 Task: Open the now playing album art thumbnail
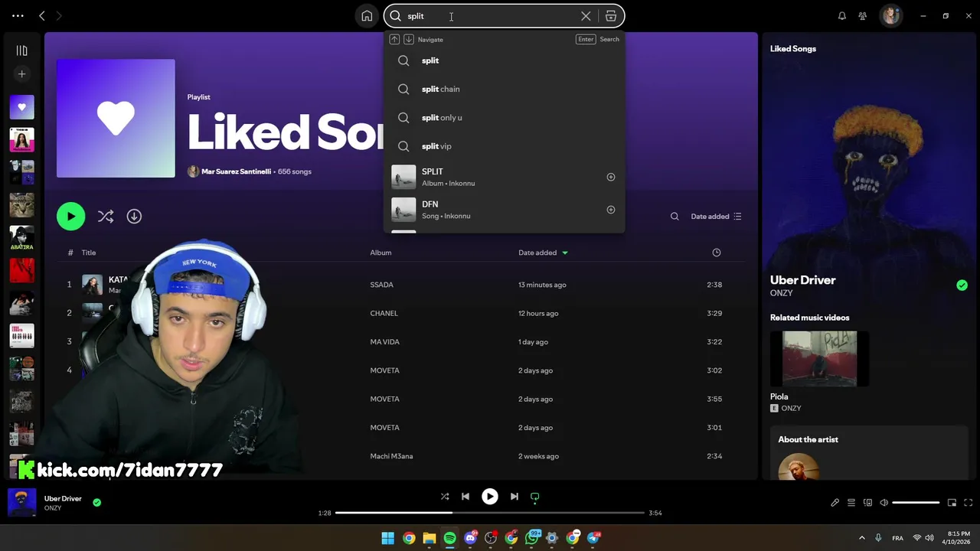(x=21, y=503)
